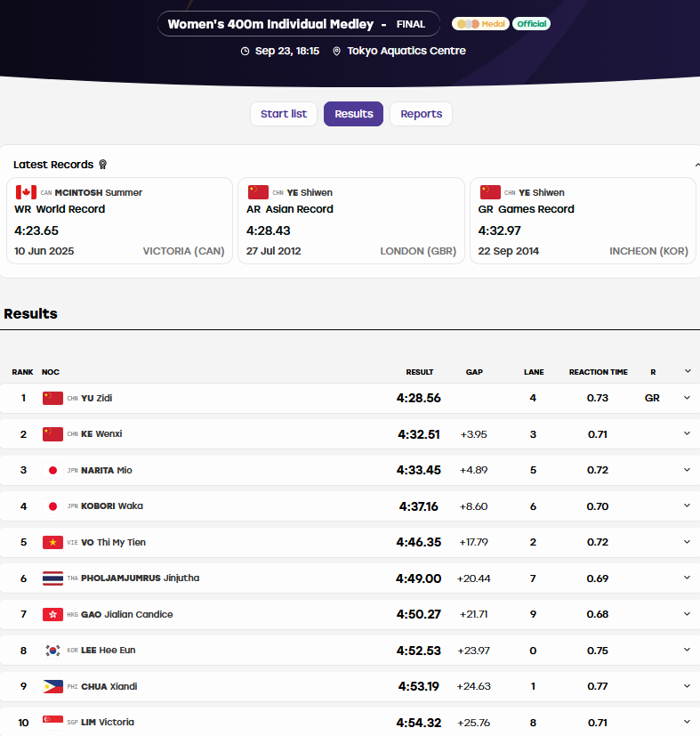This screenshot has height=736, width=700.
Task: Click Philippines flag next to CHUA Xiandi
Action: coord(52,686)
